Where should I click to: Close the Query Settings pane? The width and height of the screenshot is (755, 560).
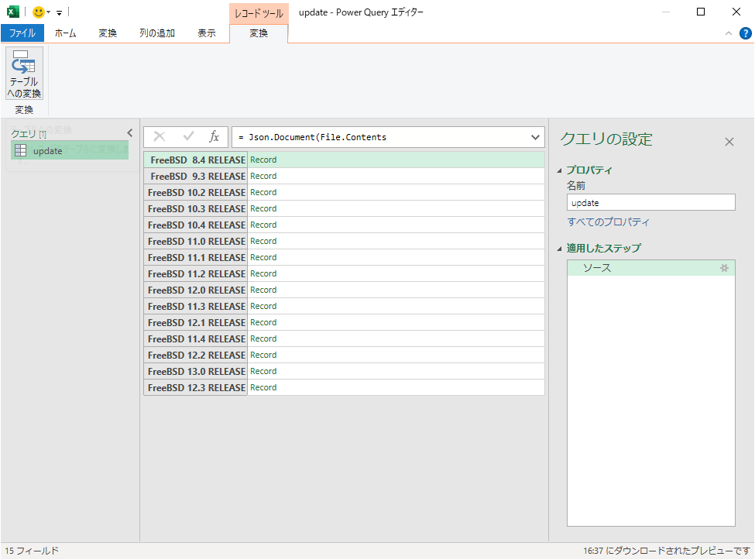click(x=729, y=142)
